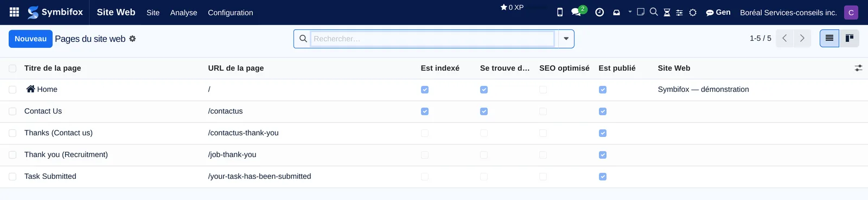The height and width of the screenshot is (200, 868).
Task: Open the apps grid menu
Action: pyautogui.click(x=15, y=12)
